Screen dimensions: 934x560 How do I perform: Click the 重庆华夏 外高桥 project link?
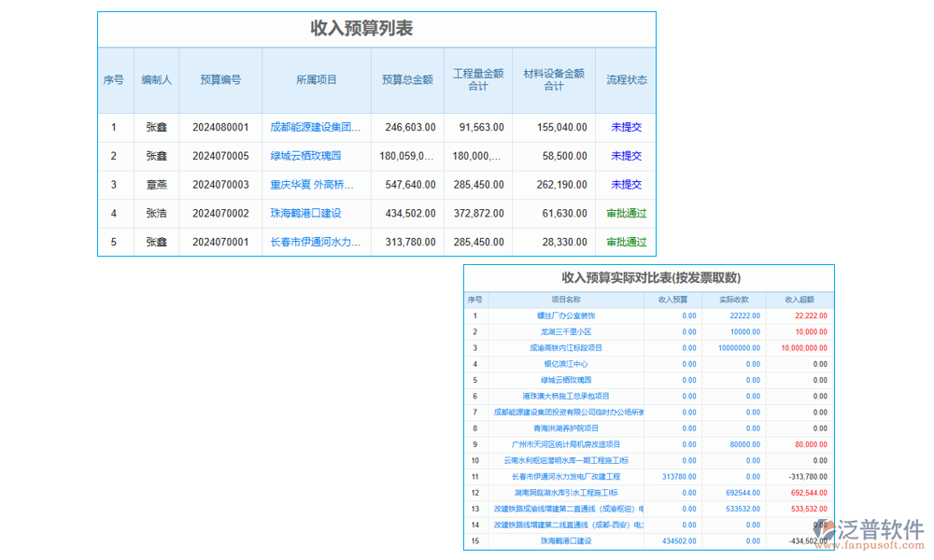click(x=315, y=185)
